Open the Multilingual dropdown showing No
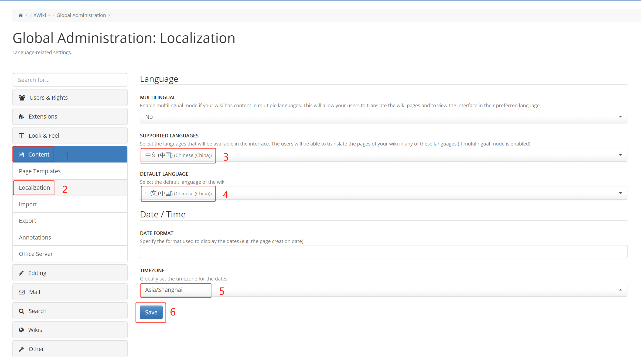Image resolution: width=641 pixels, height=364 pixels. [383, 117]
